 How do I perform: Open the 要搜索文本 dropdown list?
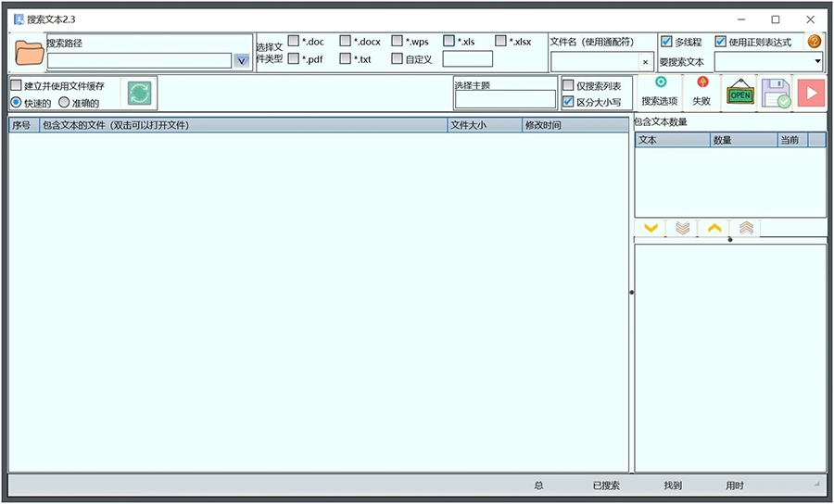[817, 61]
